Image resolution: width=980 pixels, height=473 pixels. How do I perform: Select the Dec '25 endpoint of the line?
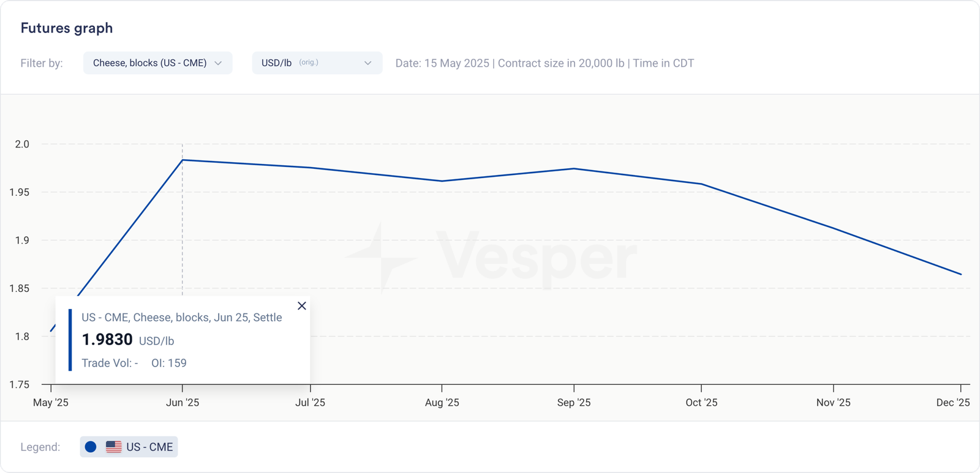(960, 274)
